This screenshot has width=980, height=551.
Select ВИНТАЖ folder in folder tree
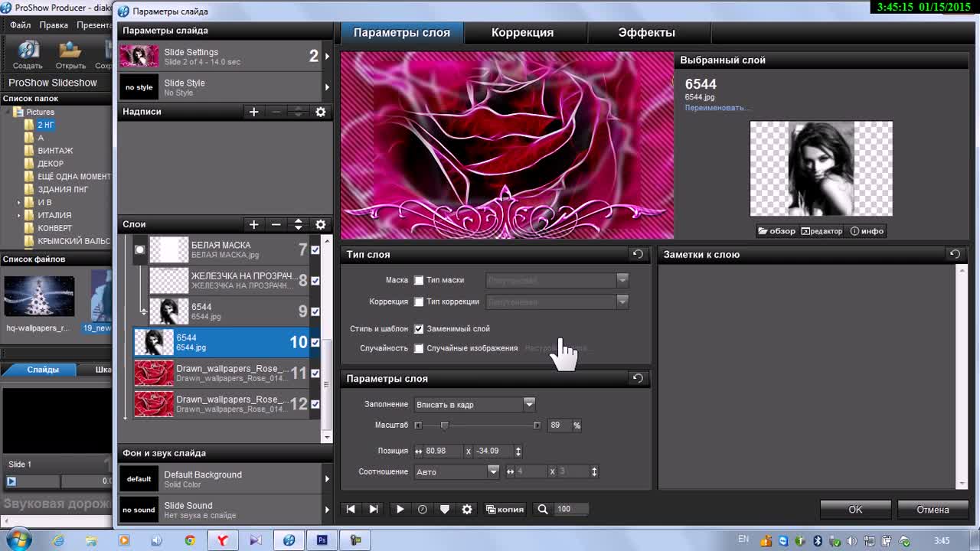pyautogui.click(x=55, y=151)
